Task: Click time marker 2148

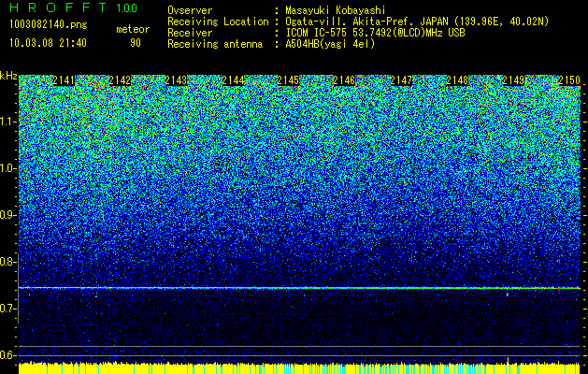Action: pos(457,80)
